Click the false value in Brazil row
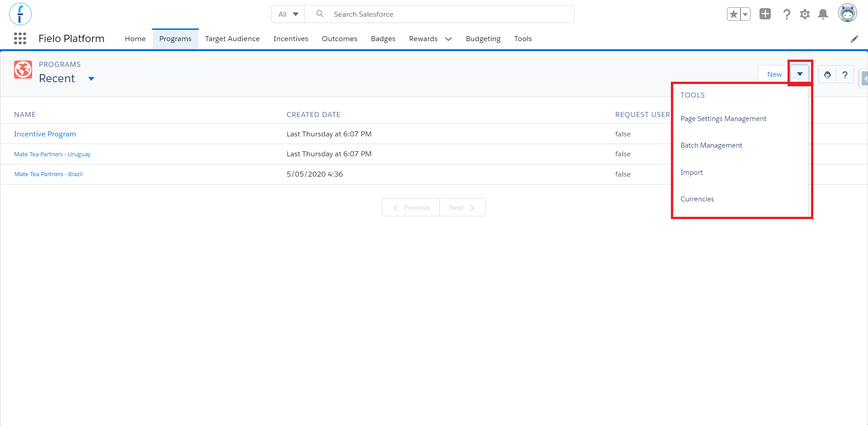The image size is (868, 425). [x=623, y=174]
